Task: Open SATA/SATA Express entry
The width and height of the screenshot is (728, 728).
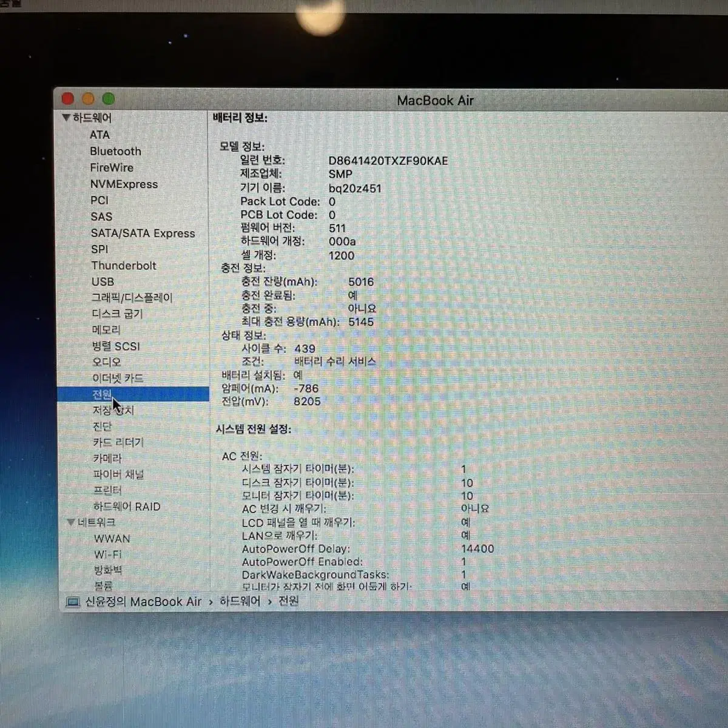Action: point(143,233)
